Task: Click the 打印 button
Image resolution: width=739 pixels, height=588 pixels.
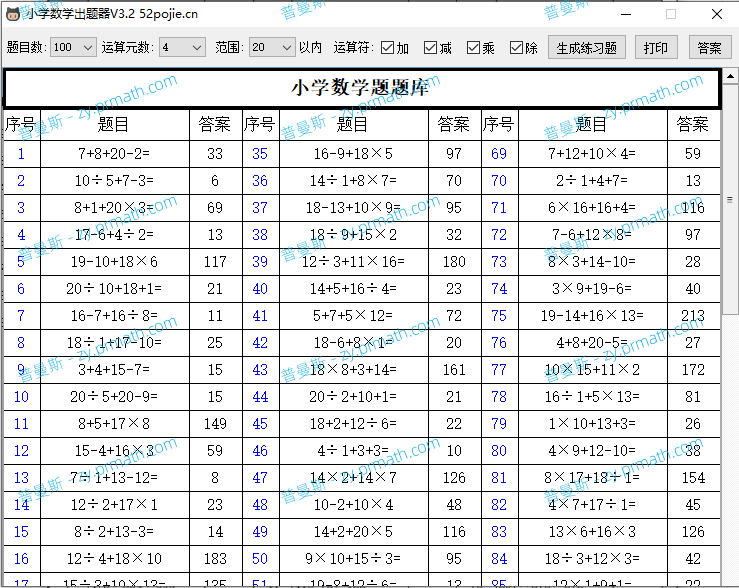Action: point(656,48)
